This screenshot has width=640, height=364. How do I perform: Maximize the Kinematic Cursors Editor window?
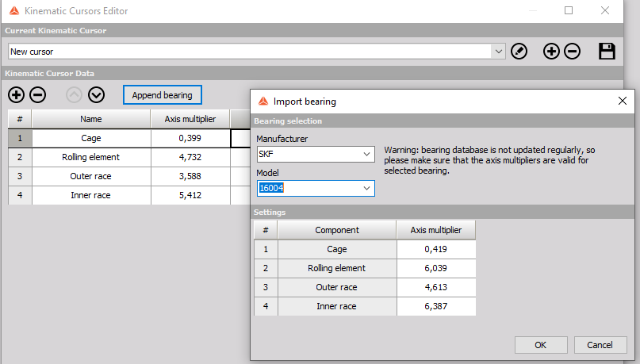pos(569,10)
